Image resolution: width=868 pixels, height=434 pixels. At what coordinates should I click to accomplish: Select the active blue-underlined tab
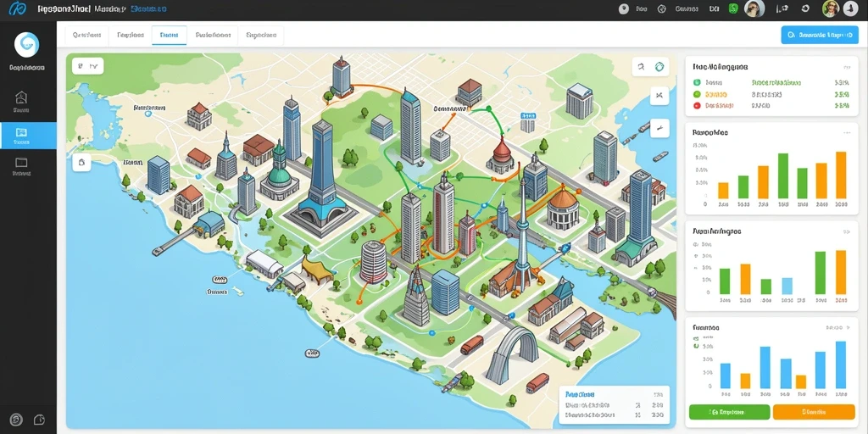[169, 35]
